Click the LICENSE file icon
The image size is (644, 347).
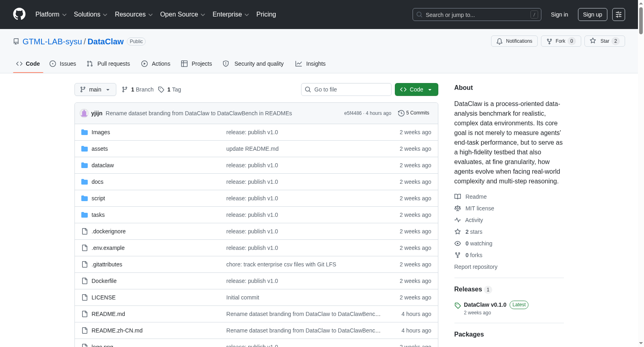(x=85, y=297)
